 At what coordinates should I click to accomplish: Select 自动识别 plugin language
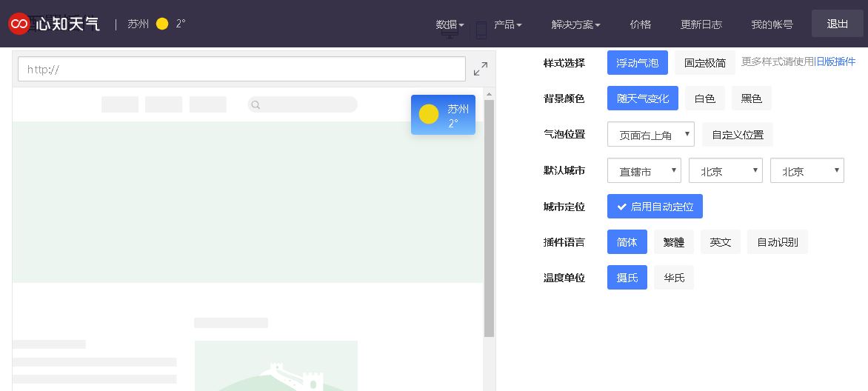point(777,242)
